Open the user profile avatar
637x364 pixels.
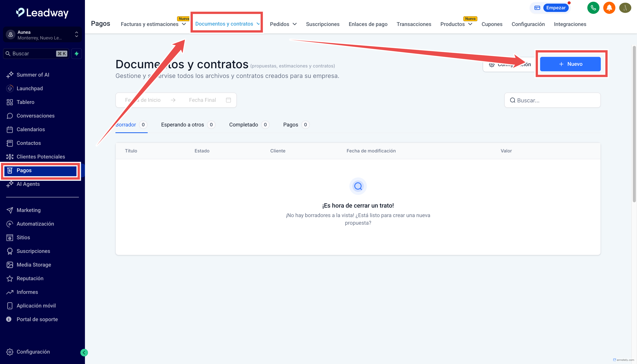point(625,8)
